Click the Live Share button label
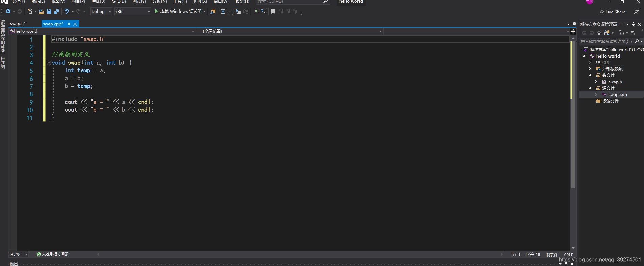644x266 pixels. click(x=616, y=12)
